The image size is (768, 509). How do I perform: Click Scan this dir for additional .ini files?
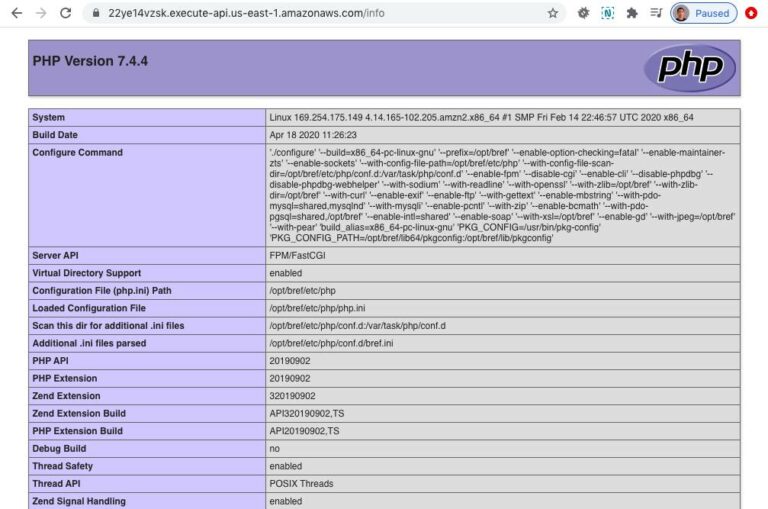(x=108, y=326)
